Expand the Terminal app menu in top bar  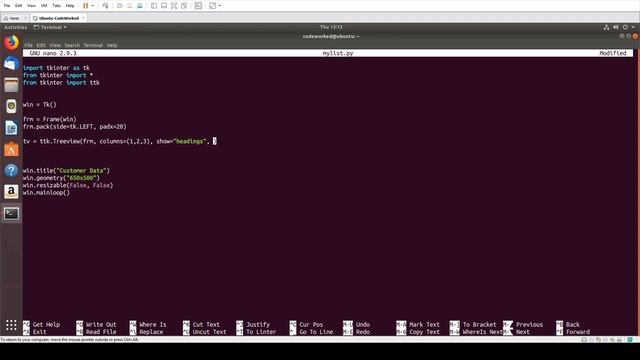50,27
